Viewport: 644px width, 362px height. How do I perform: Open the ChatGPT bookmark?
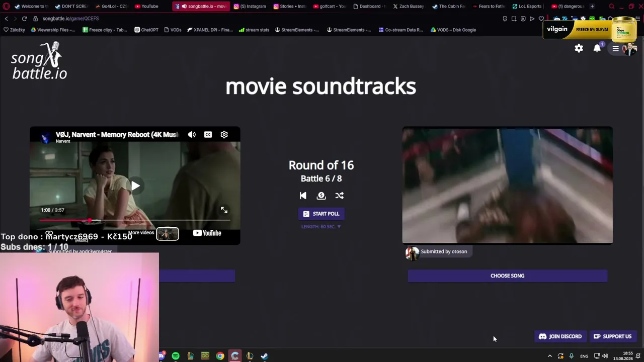point(146,30)
